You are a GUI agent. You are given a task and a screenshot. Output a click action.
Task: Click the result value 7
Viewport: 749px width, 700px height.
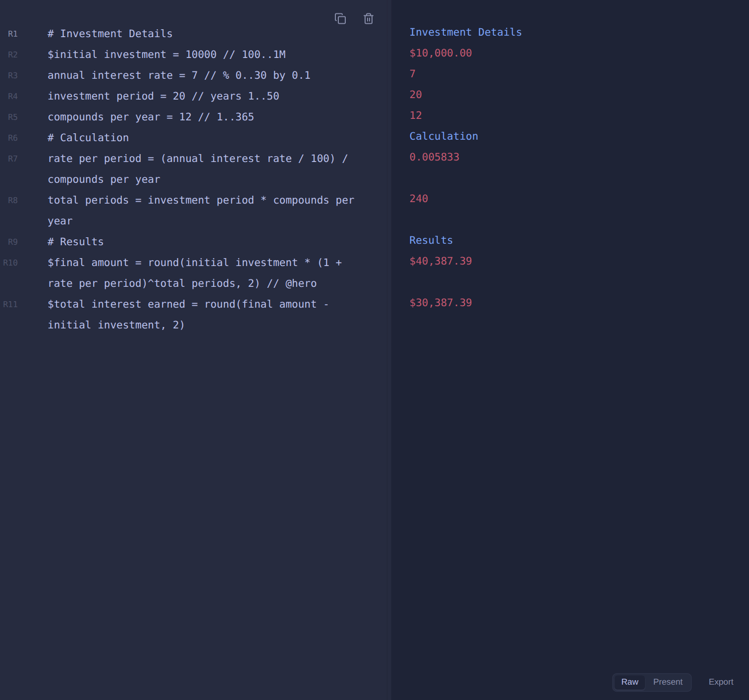pos(412,74)
